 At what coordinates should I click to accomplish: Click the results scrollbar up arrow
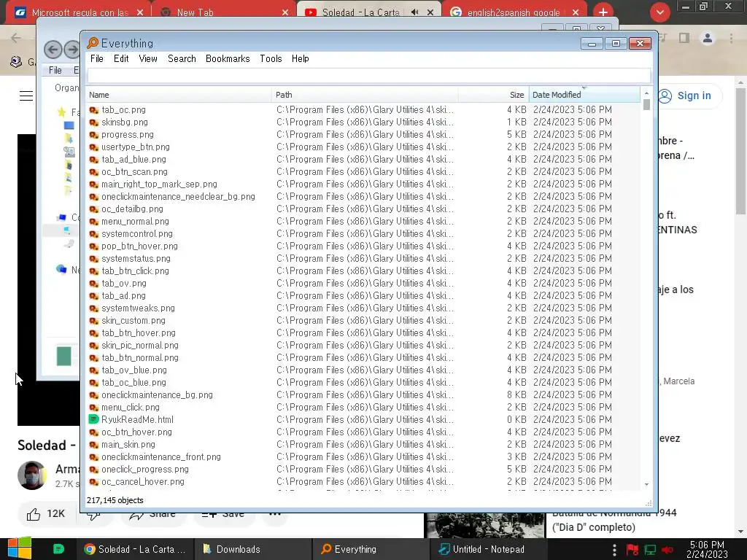point(646,93)
